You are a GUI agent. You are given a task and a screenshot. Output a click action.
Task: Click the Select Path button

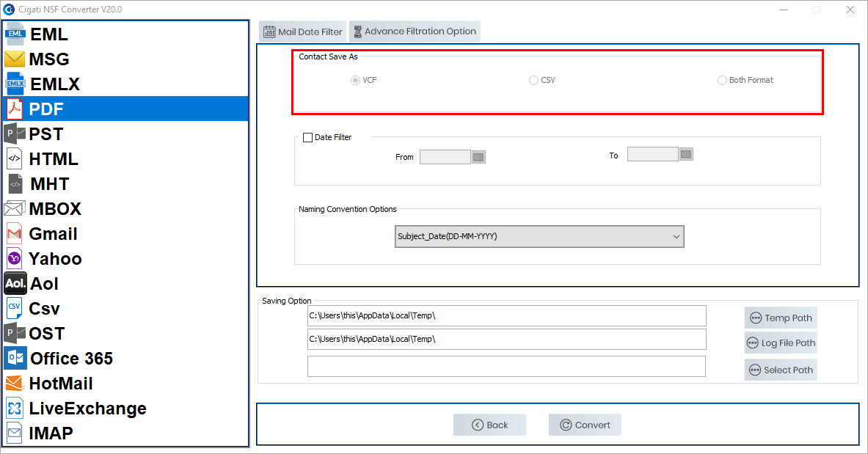point(781,370)
